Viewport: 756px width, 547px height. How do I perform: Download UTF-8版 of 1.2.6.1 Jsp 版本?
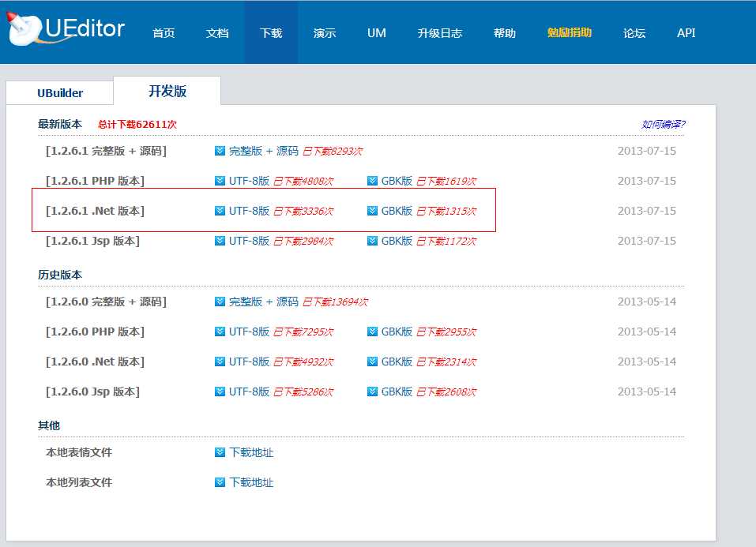pyautogui.click(x=249, y=241)
